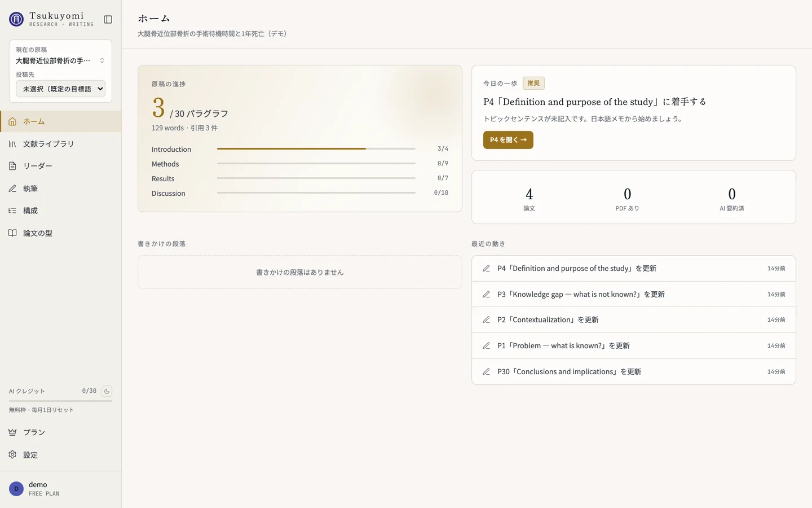
Task: Open the P30 Conclusions and implications entry
Action: tap(633, 371)
